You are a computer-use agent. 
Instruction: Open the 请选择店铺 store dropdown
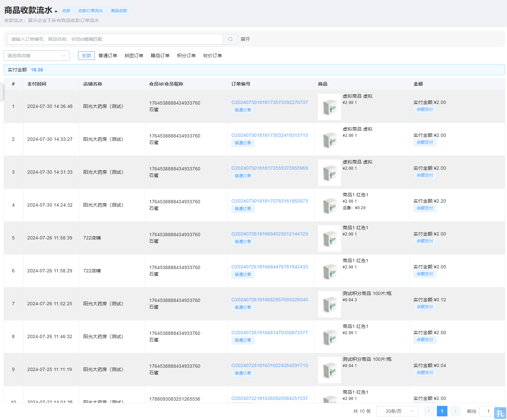[x=37, y=56]
